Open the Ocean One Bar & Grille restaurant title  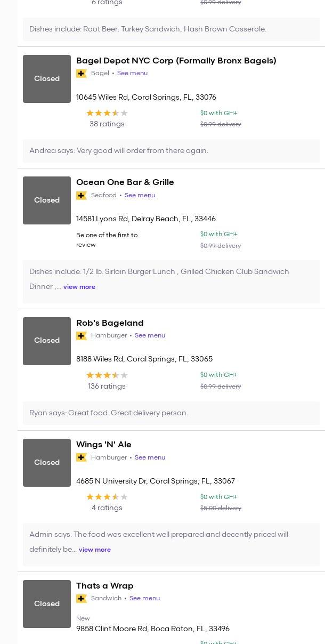[125, 182]
